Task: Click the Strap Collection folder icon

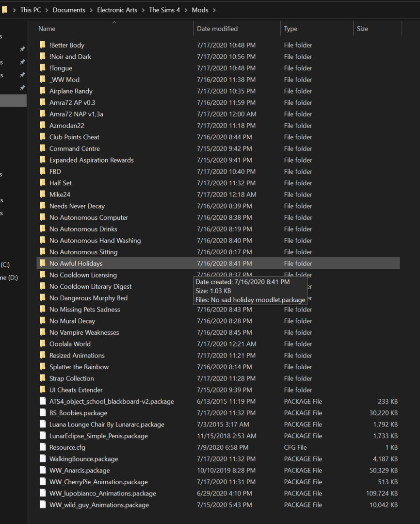Action: tap(42, 378)
